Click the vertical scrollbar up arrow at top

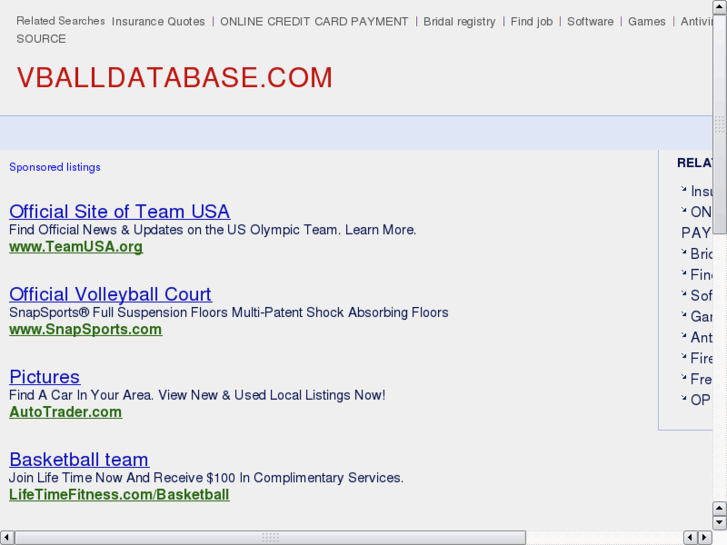[x=720, y=7]
